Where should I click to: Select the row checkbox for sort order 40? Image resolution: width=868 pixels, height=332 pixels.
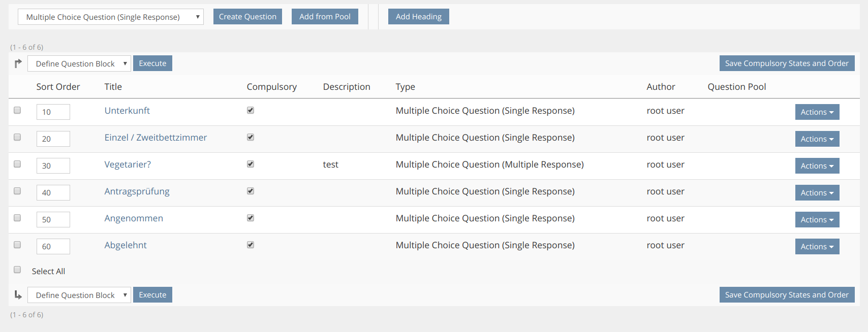[17, 191]
